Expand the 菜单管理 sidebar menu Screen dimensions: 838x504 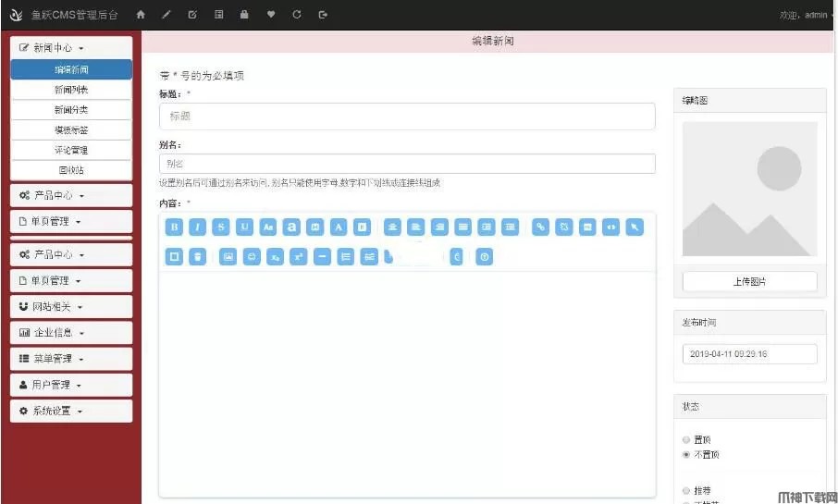71,359
